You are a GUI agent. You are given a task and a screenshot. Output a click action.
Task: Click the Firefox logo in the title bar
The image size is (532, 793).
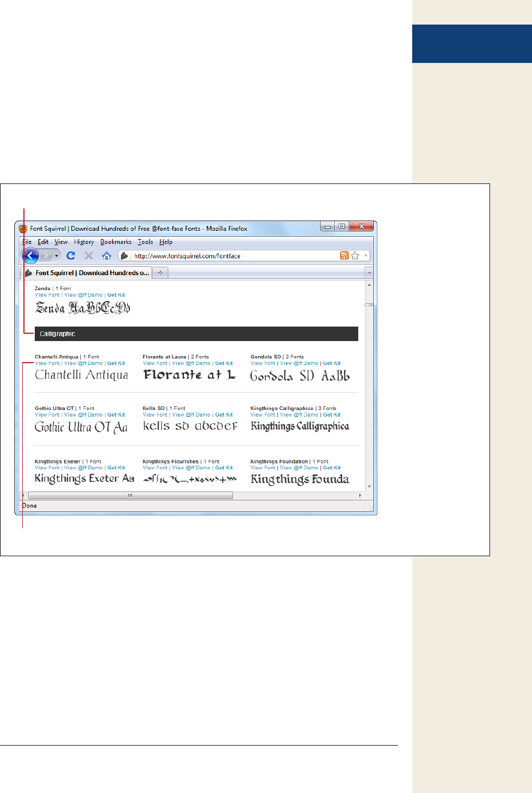coord(23,228)
